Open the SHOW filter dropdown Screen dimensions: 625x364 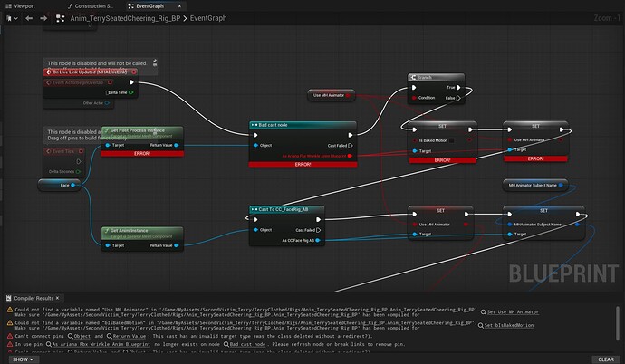(23, 359)
